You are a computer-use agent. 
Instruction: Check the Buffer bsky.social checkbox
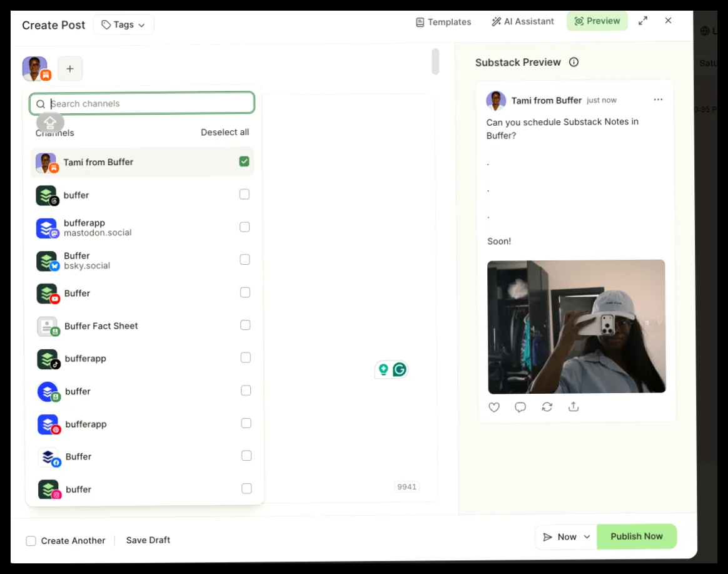(245, 259)
